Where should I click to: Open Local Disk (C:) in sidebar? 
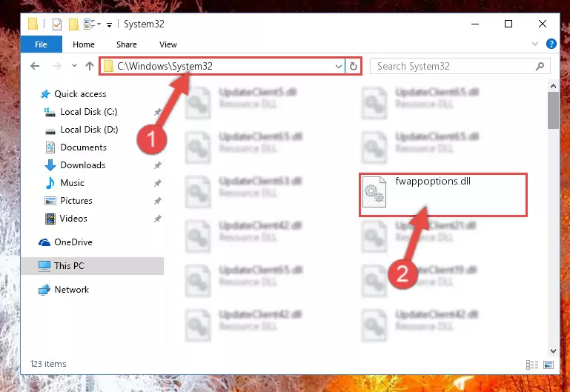click(x=81, y=112)
